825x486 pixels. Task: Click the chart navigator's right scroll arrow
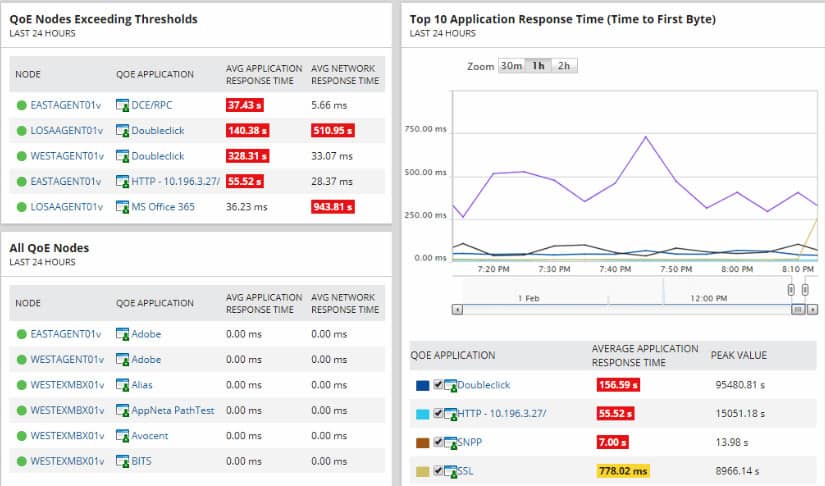(x=812, y=310)
